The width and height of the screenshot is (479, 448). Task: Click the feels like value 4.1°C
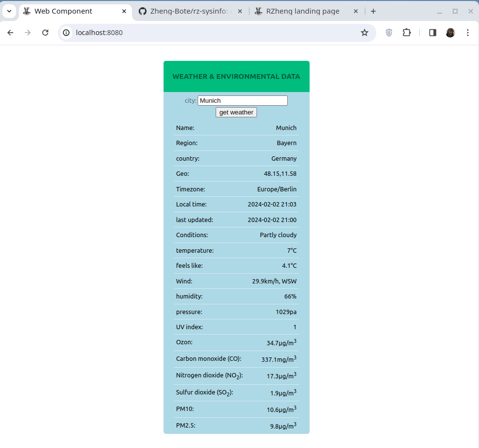(x=289, y=265)
